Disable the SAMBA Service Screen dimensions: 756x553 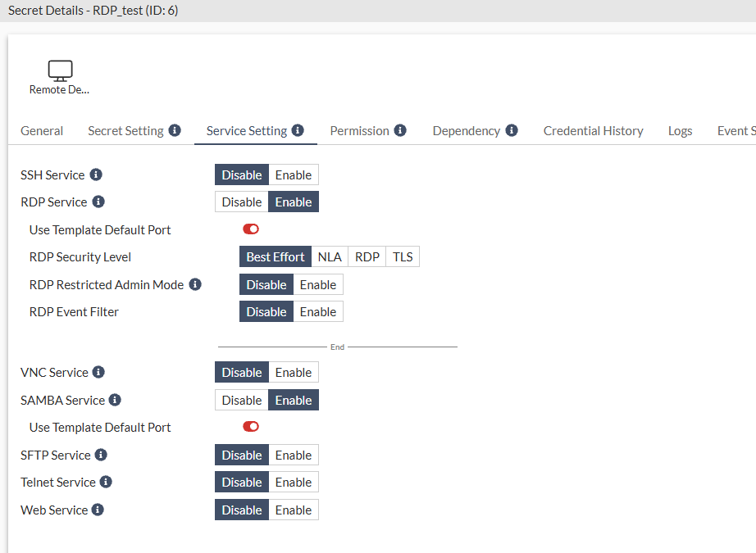point(242,400)
